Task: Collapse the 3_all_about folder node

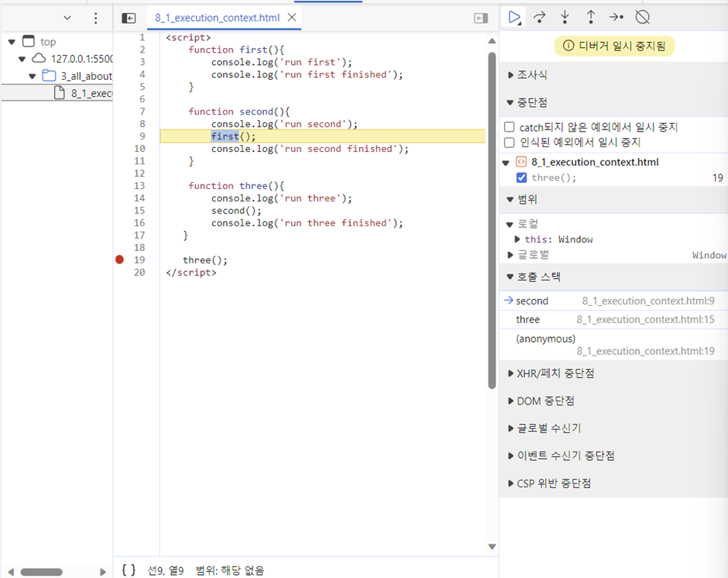Action: [x=32, y=76]
